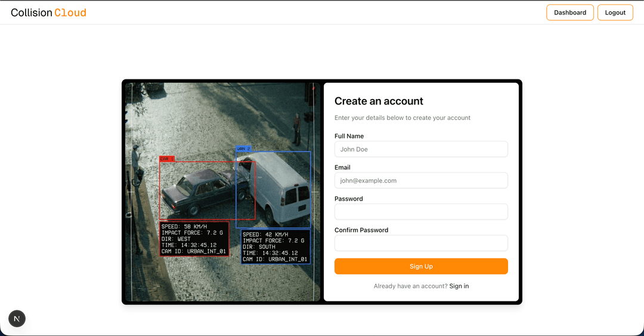Open the Dashboard page
The width and height of the screenshot is (644, 336).
(x=569, y=13)
